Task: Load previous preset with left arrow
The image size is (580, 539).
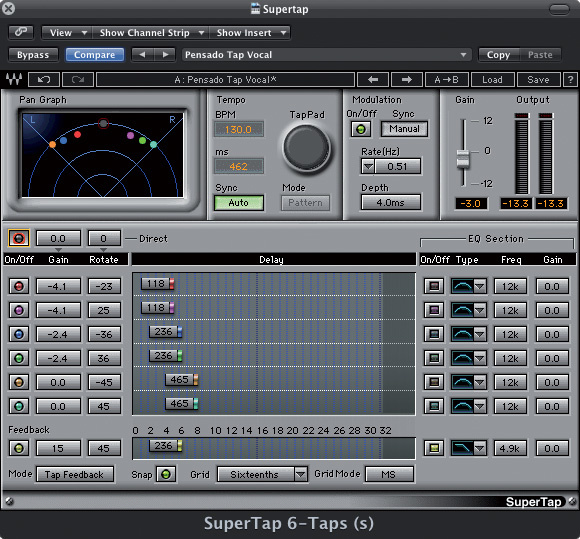Action: pyautogui.click(x=373, y=80)
